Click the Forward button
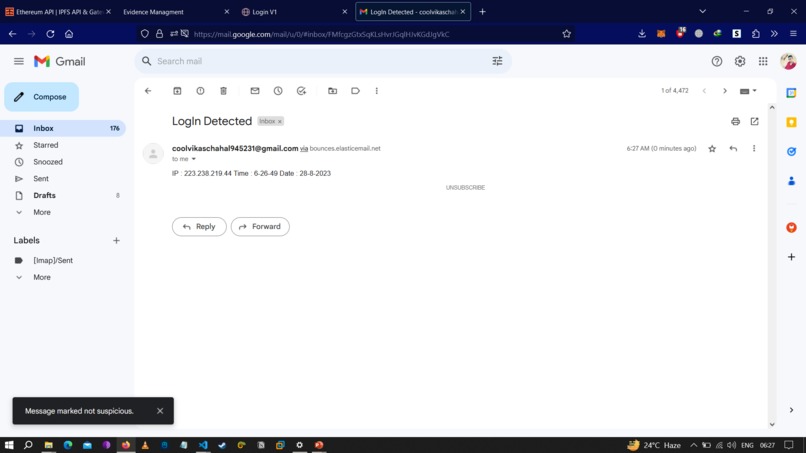This screenshot has height=453, width=806. click(260, 227)
